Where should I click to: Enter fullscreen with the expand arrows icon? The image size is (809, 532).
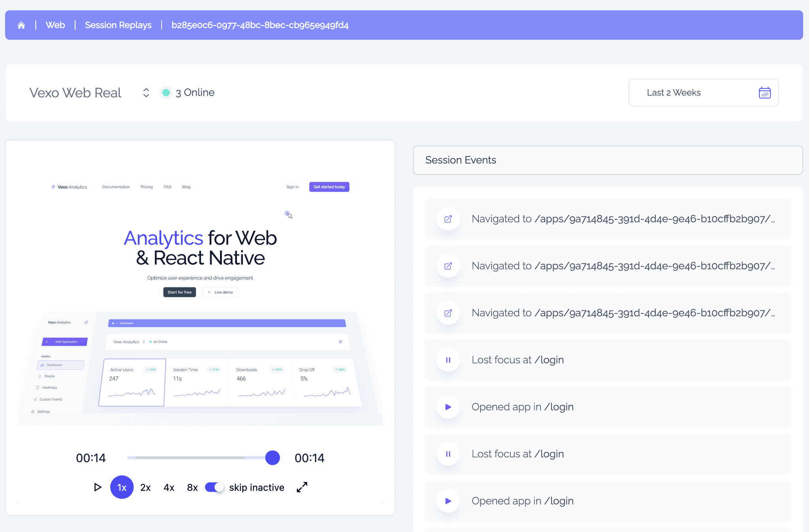click(302, 487)
